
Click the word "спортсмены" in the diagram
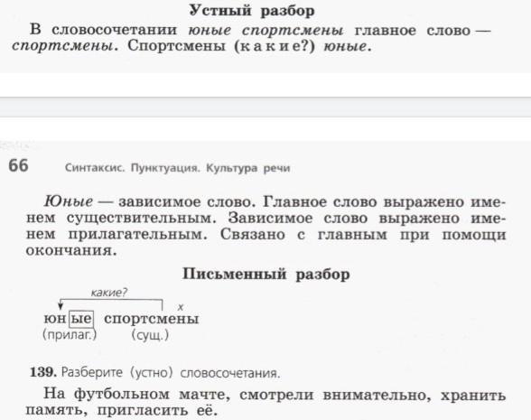coord(151,319)
